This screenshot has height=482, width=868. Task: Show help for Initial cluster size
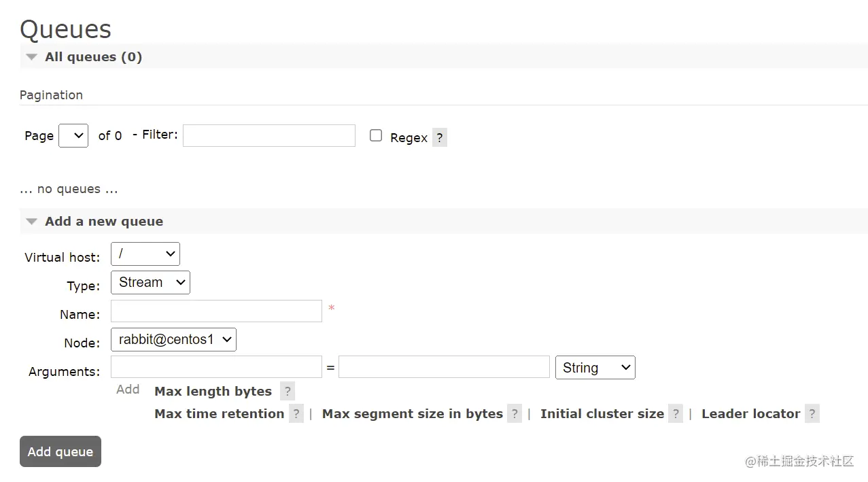[675, 413]
